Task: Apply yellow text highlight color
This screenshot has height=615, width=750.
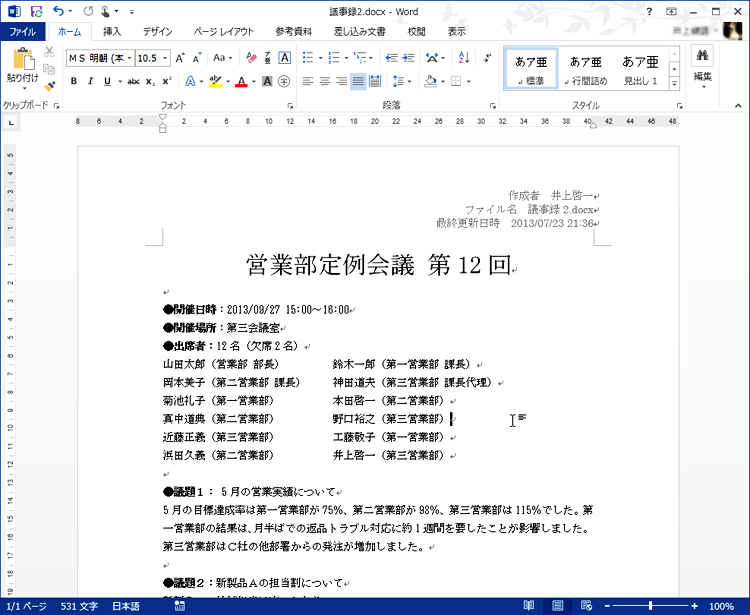Action: tap(216, 81)
